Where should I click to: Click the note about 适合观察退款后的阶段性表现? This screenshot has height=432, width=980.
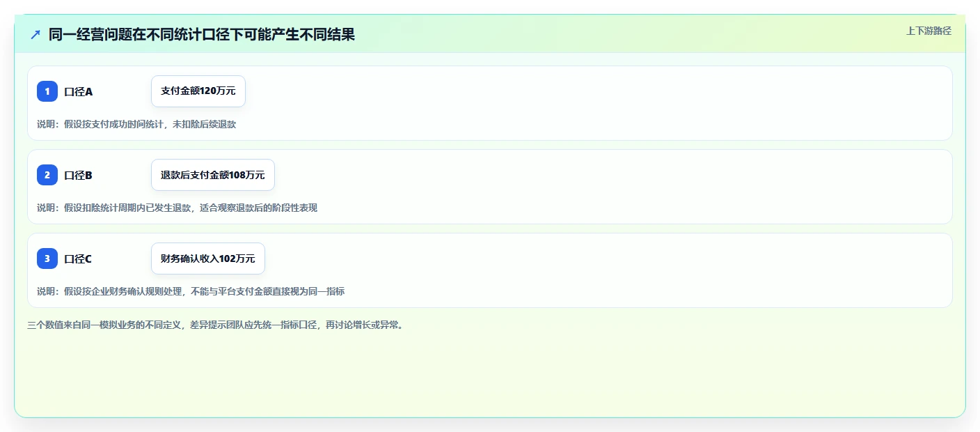(177, 208)
